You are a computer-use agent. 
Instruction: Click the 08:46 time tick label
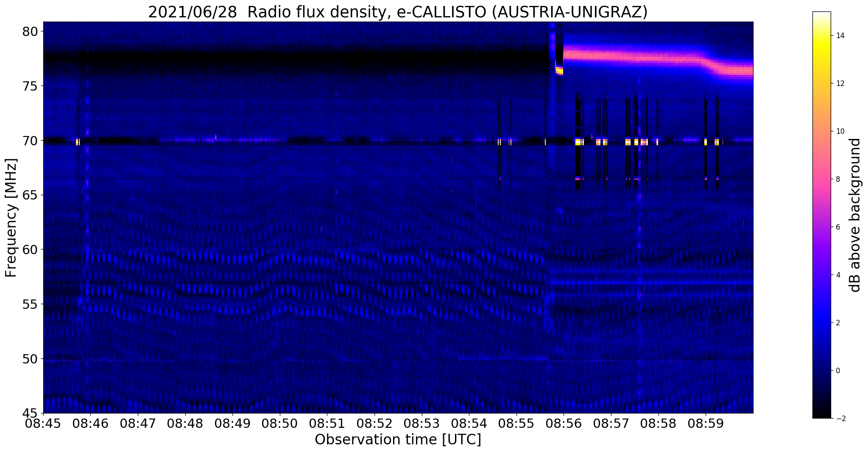click(x=91, y=423)
